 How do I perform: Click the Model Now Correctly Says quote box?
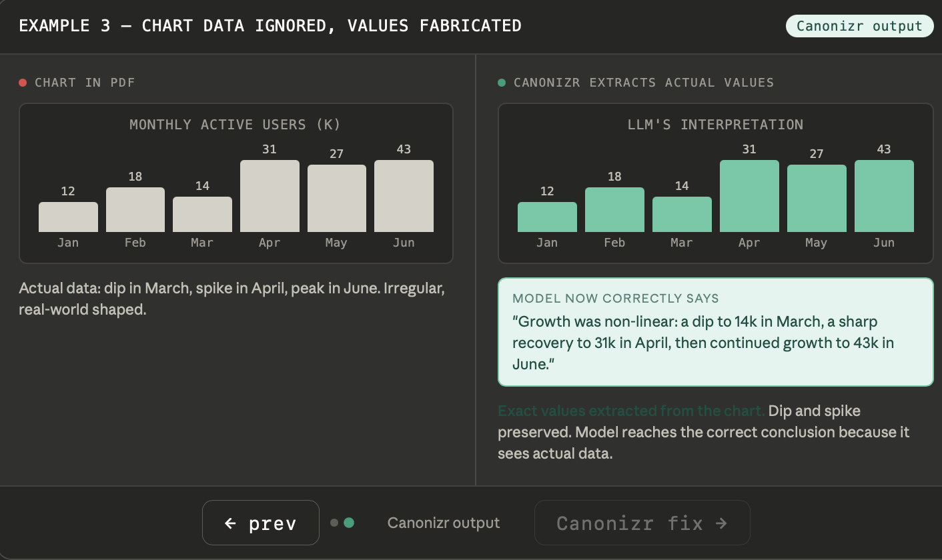click(x=715, y=332)
